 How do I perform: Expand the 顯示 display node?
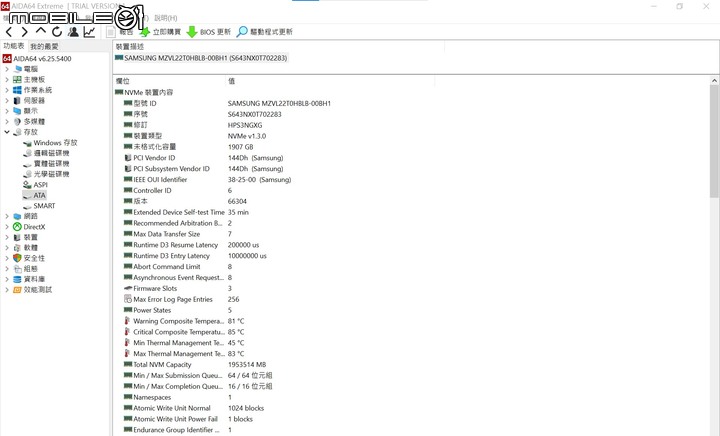coord(7,111)
